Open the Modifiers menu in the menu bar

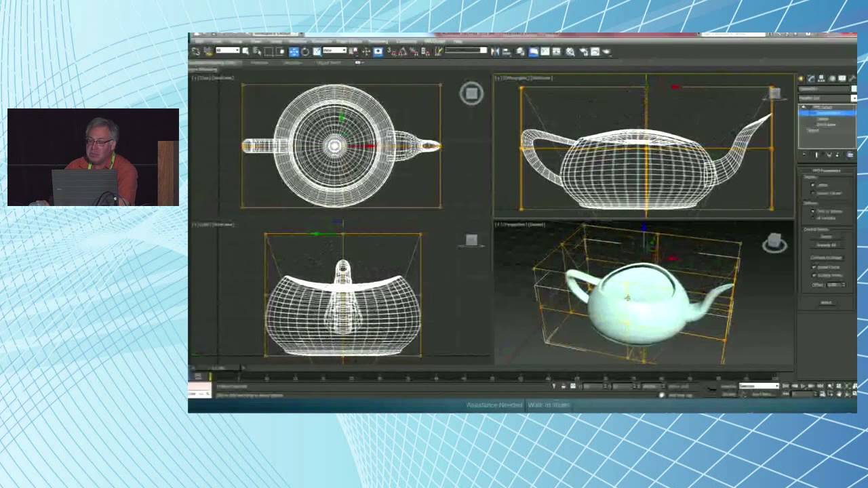tap(292, 42)
